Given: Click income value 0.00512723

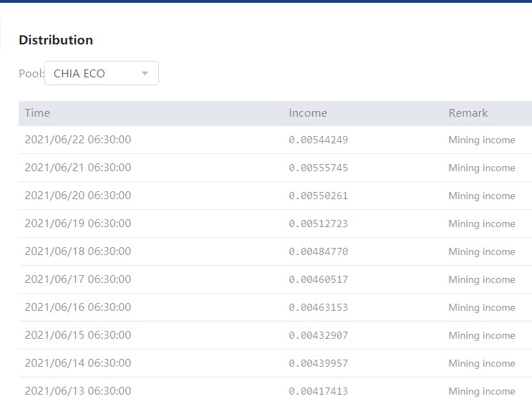Looking at the screenshot, I should click(318, 223).
